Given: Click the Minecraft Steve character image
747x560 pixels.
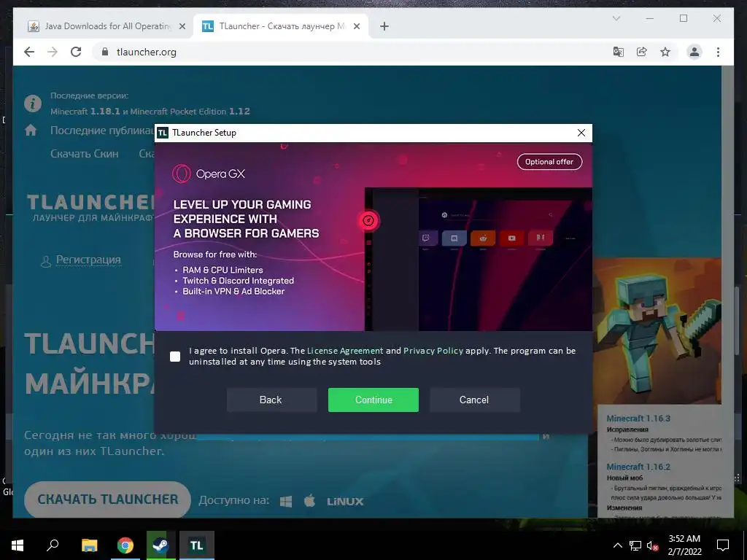Looking at the screenshot, I should point(657,331).
